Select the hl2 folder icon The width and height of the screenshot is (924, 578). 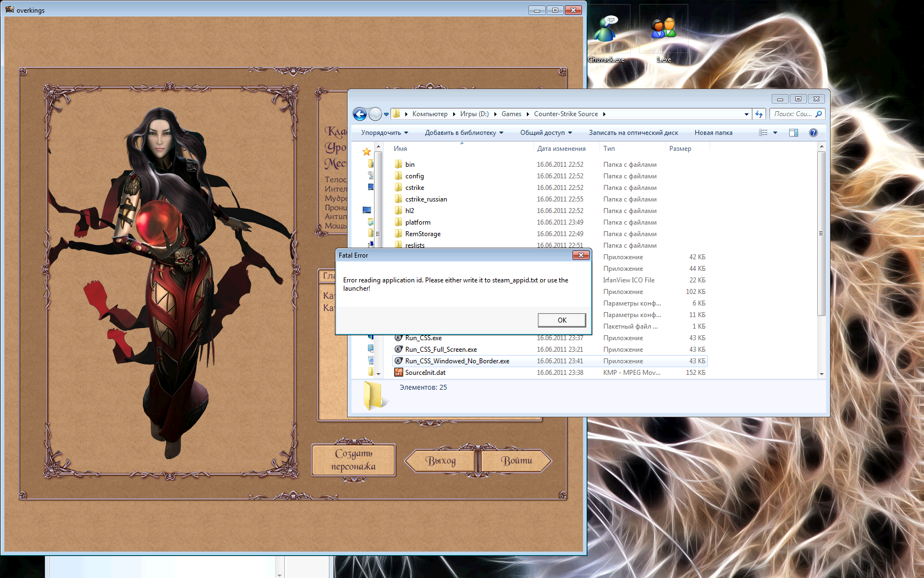point(399,210)
